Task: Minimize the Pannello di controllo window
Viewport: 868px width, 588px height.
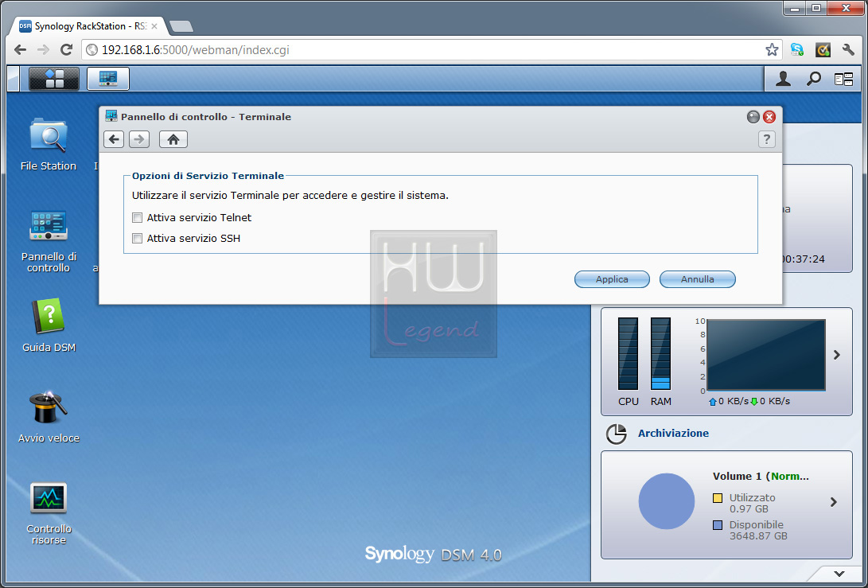Action: pyautogui.click(x=753, y=117)
